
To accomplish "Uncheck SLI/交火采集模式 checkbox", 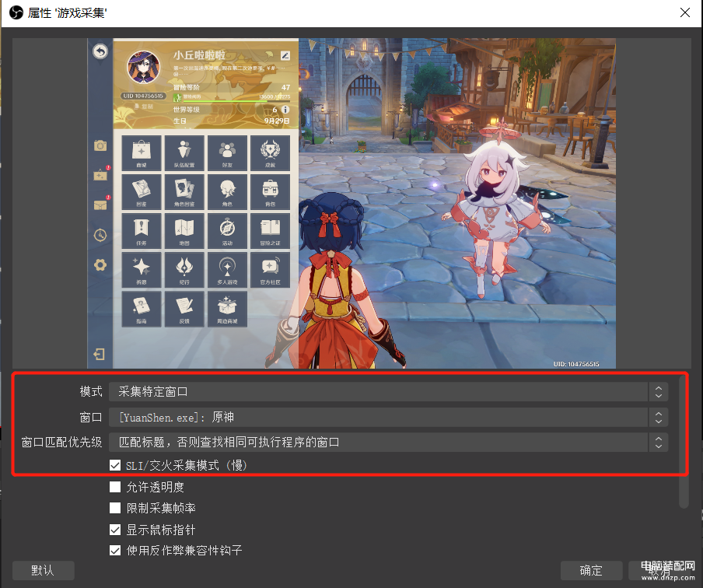I will tap(115, 465).
